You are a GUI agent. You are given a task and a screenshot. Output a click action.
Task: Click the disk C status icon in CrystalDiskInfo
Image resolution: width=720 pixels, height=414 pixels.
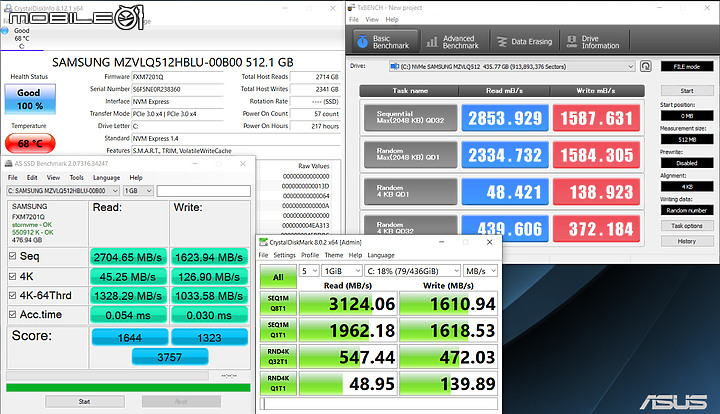(5, 30)
